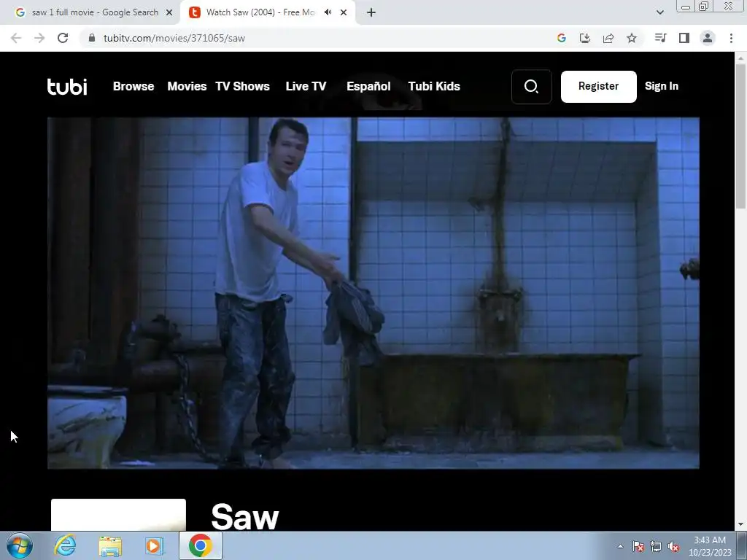The image size is (747, 560).
Task: Open the Movies section
Action: [187, 86]
